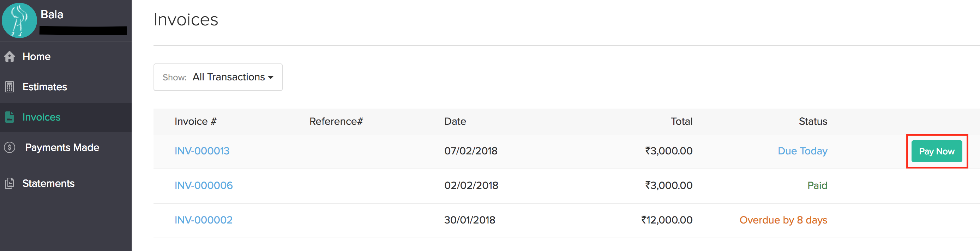Open invoice INV-000006
980x251 pixels.
click(x=204, y=185)
